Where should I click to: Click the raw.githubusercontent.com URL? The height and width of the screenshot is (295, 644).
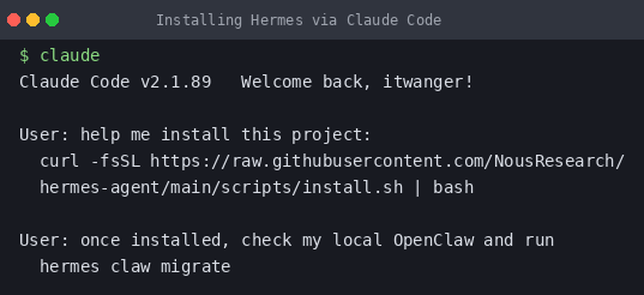[x=387, y=161]
